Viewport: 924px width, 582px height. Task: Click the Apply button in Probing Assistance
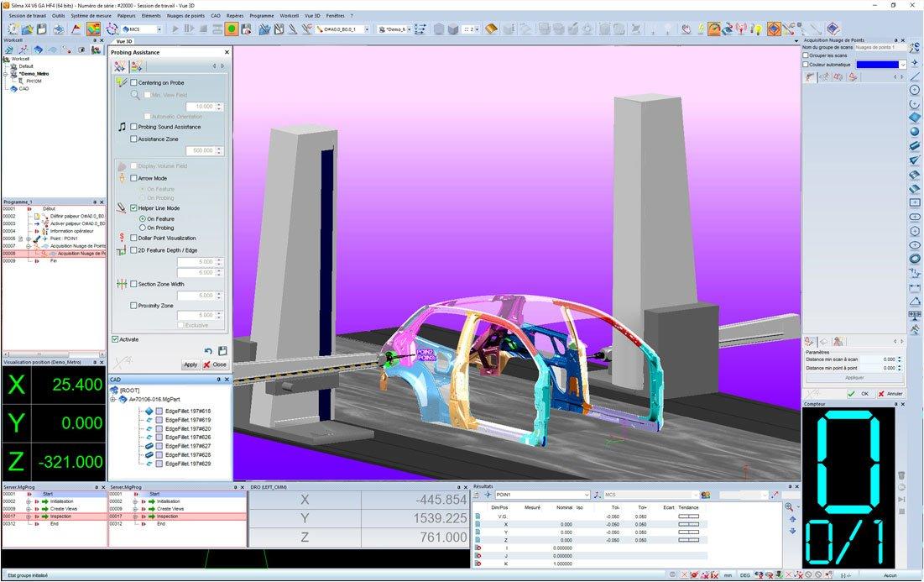point(191,364)
